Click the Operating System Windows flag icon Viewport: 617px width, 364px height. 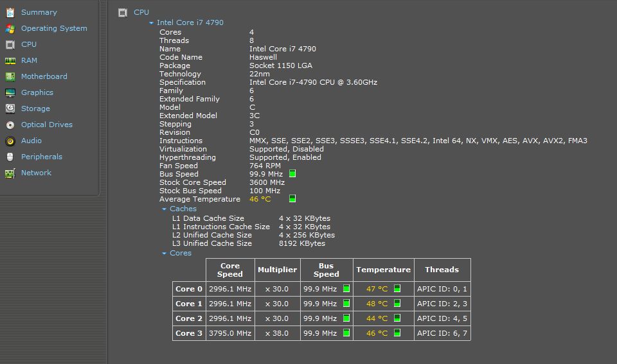point(10,29)
